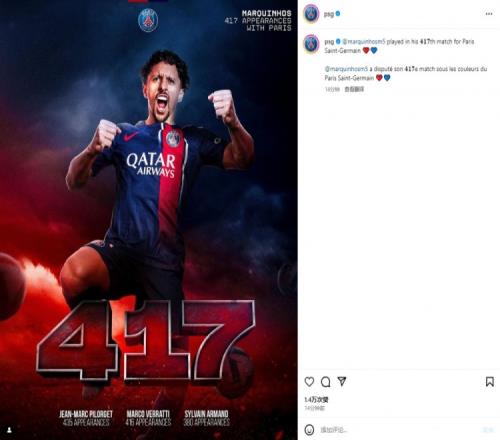Focus the add a comment field
500x440 pixels.
click(x=397, y=430)
